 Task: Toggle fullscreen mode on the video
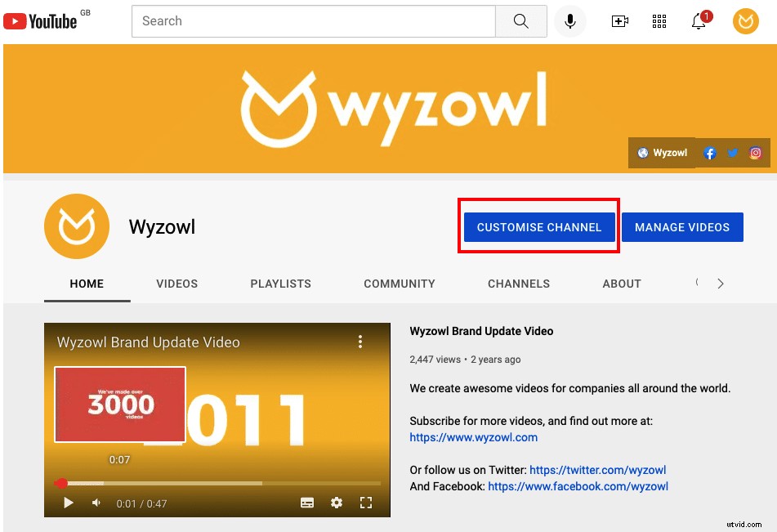point(366,503)
